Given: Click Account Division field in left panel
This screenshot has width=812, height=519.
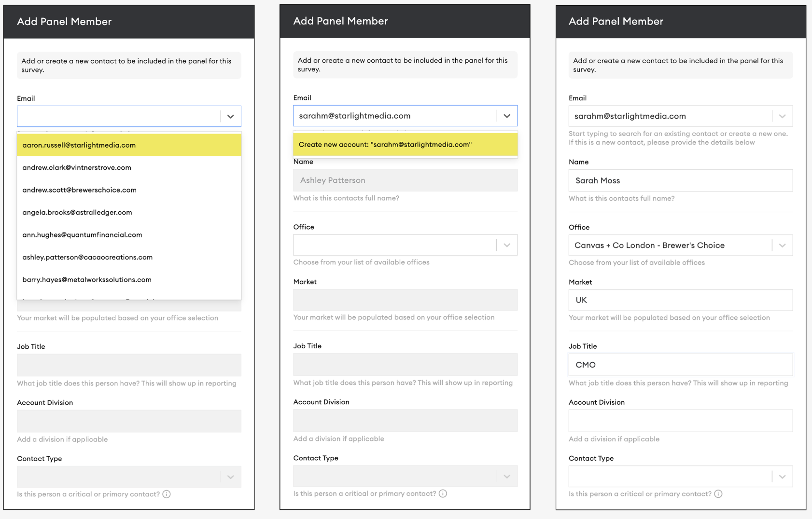Looking at the screenshot, I should tap(129, 421).
